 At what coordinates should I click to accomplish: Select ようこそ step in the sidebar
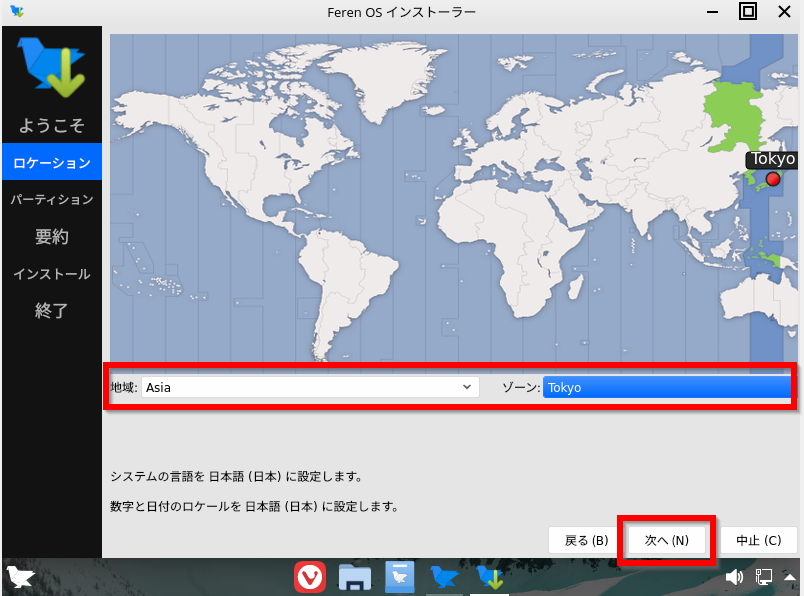tap(52, 126)
